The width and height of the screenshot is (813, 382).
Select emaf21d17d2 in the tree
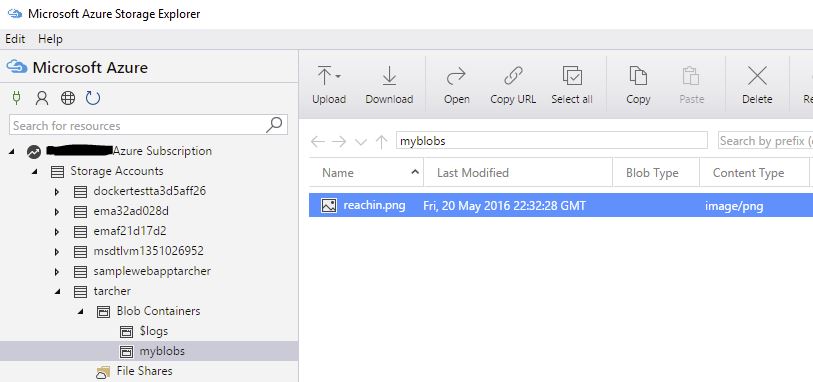(130, 231)
